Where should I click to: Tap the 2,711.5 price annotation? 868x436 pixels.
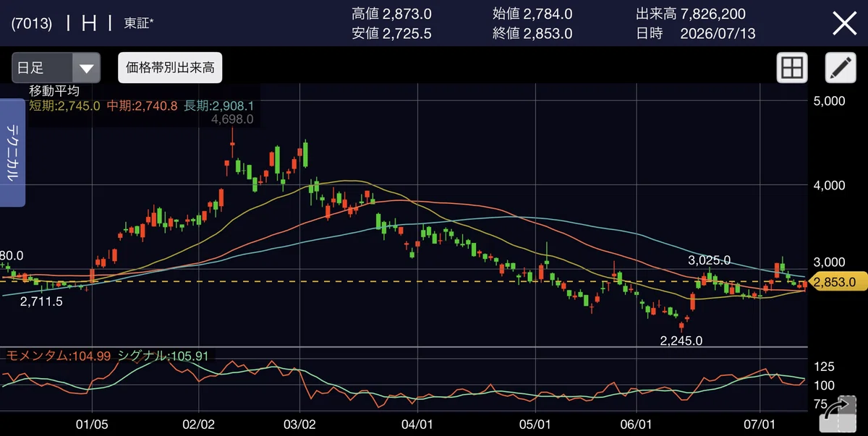coord(41,302)
